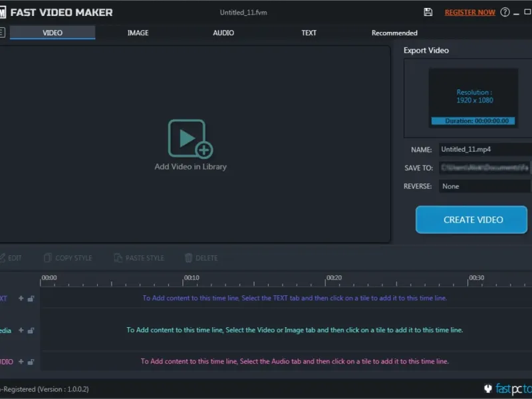This screenshot has height=399, width=532.
Task: Toggle the lock on the Media track
Action: tap(31, 330)
